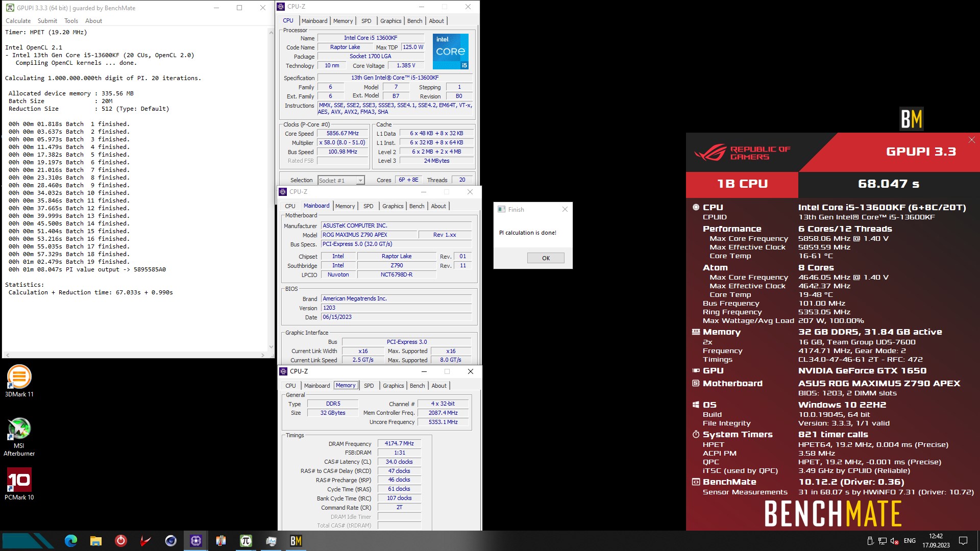Select the Graphics tab in bottom CPU-Z window
980x551 pixels.
(x=394, y=386)
